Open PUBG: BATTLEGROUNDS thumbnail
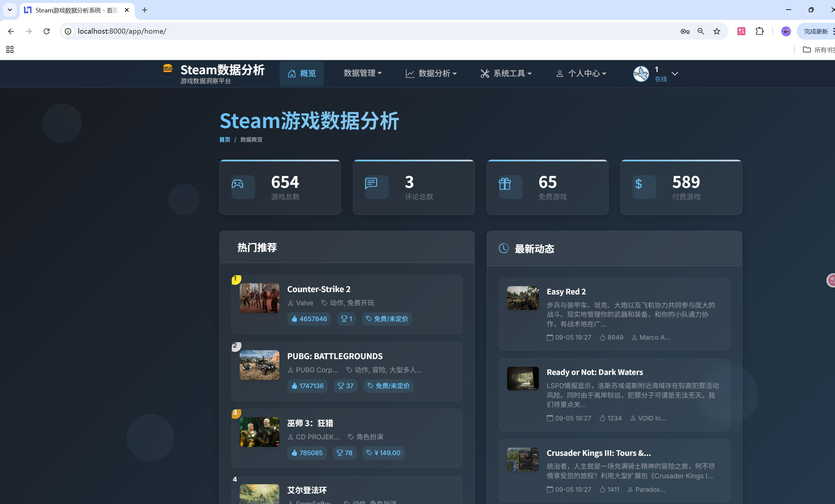The width and height of the screenshot is (835, 504). [x=260, y=365]
